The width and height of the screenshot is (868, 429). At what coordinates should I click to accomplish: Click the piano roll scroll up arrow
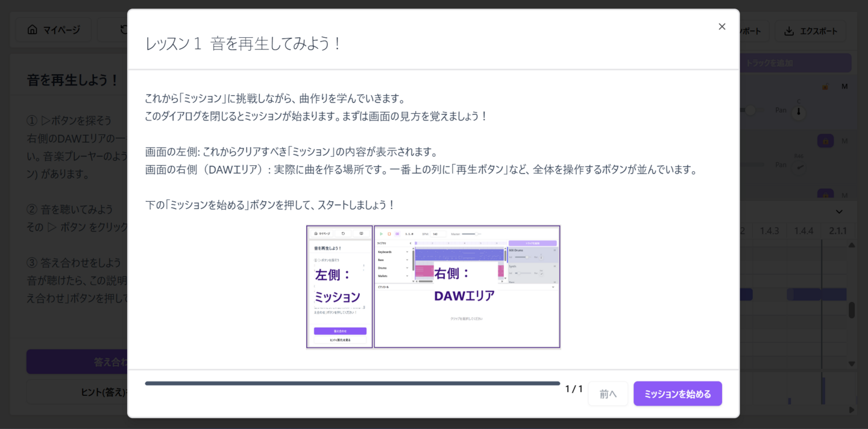(852, 245)
